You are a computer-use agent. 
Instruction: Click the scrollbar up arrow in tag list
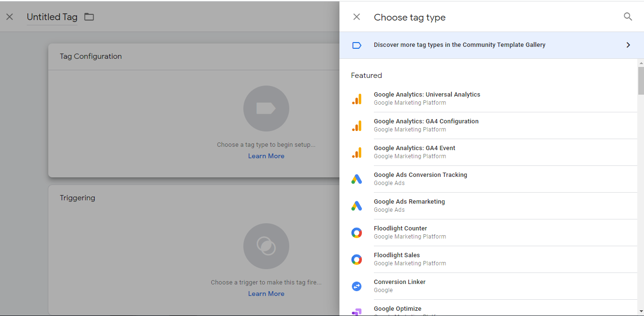pos(641,63)
